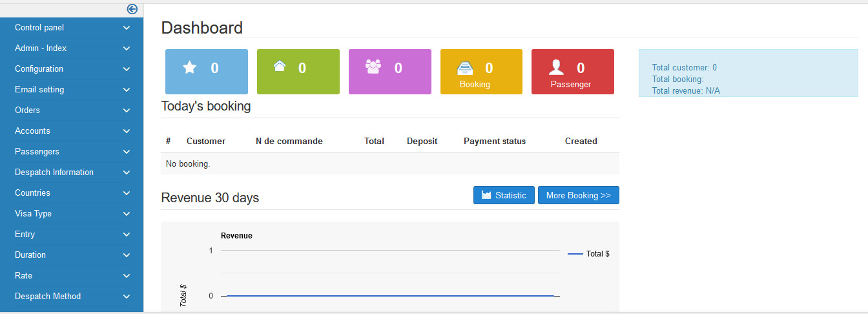This screenshot has width=868, height=314.
Task: Expand Control panel chevron
Action: [127, 28]
